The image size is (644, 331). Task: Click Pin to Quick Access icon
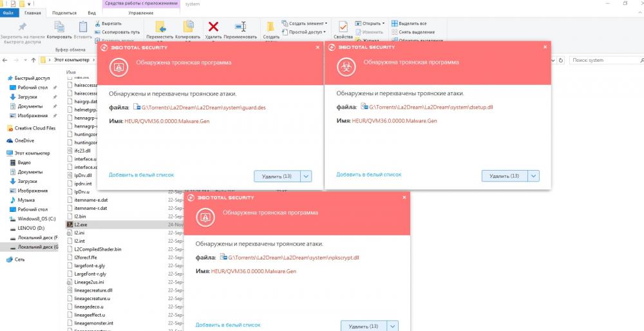coord(23,26)
